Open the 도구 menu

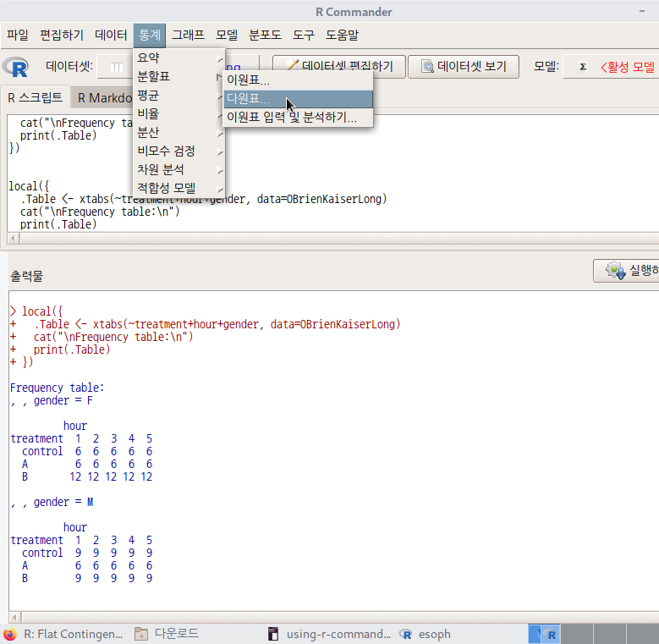pos(304,35)
